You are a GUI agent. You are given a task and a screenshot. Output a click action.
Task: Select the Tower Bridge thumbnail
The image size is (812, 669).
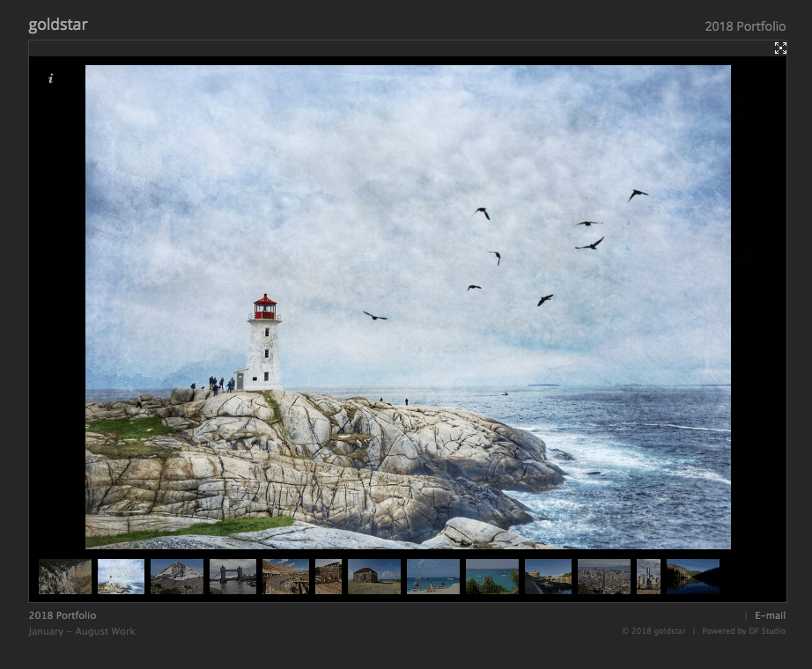[233, 577]
